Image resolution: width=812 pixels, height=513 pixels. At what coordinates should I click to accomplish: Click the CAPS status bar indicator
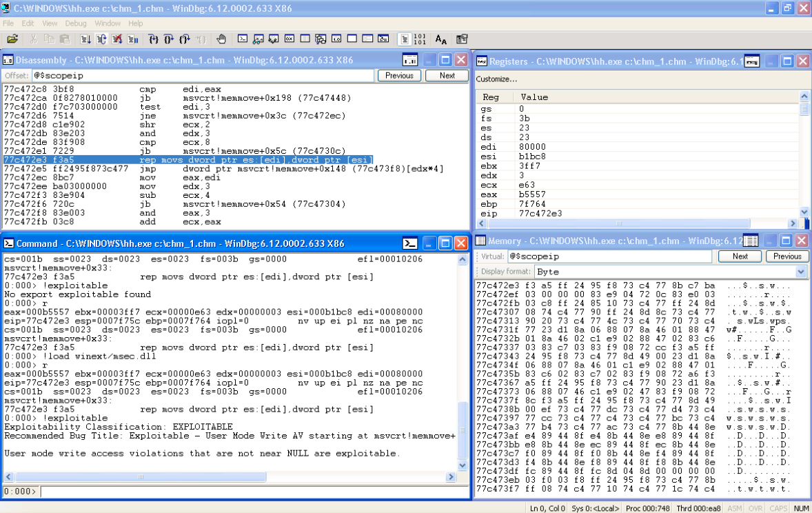(778, 508)
